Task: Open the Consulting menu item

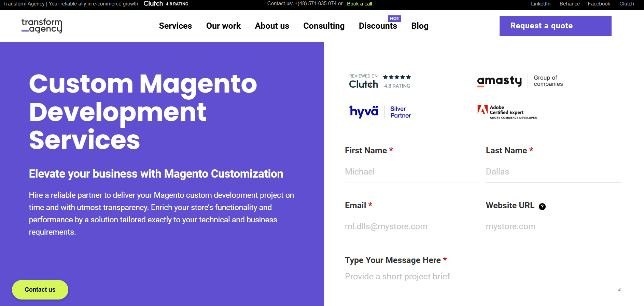Action: 324,26
